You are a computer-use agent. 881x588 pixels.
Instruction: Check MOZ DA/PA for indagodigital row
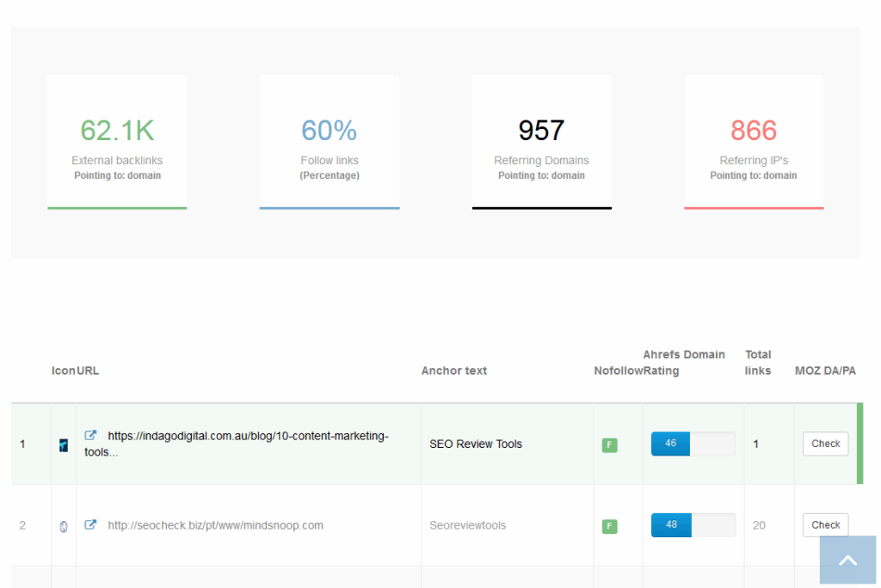click(x=825, y=444)
